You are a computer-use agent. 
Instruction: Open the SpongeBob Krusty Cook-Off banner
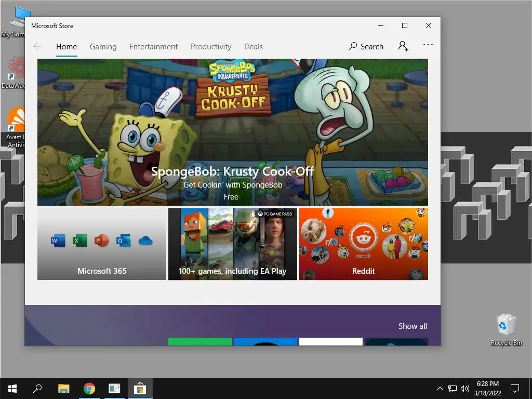coord(233,132)
